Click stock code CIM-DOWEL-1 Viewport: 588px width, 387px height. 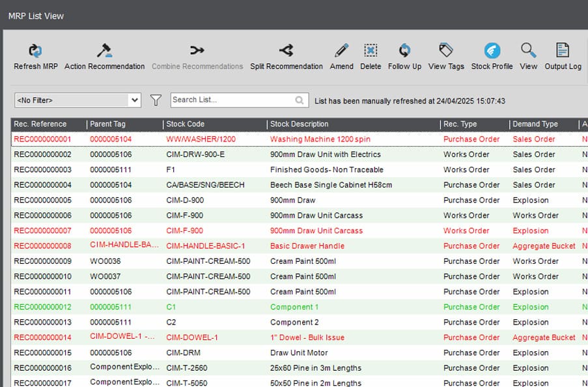[192, 337]
